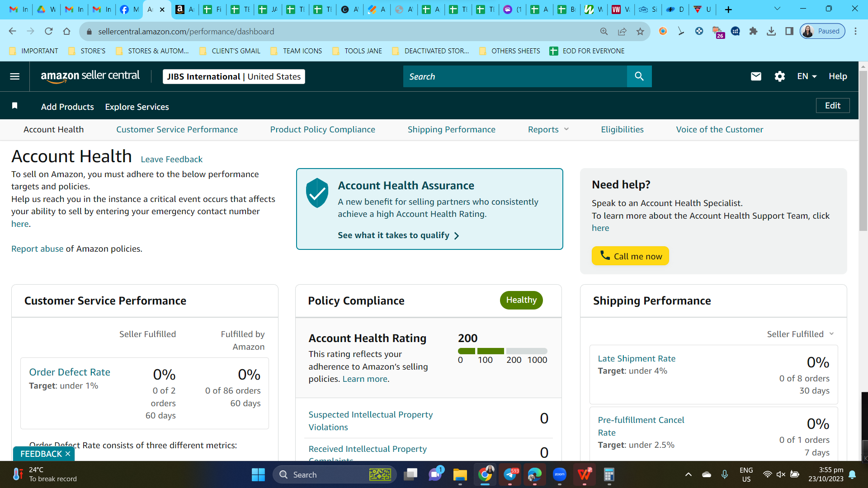Screen dimensions: 868x488
Task: Open the browser tab search chevron
Action: tap(777, 9)
